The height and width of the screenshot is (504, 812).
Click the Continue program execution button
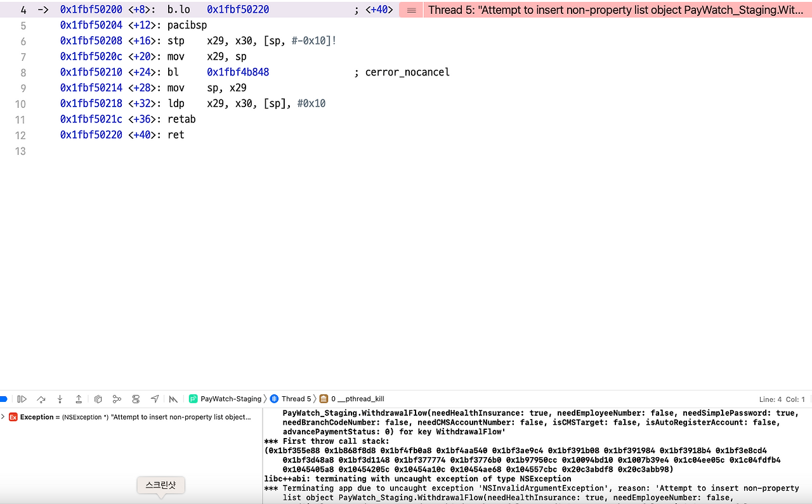coord(22,399)
